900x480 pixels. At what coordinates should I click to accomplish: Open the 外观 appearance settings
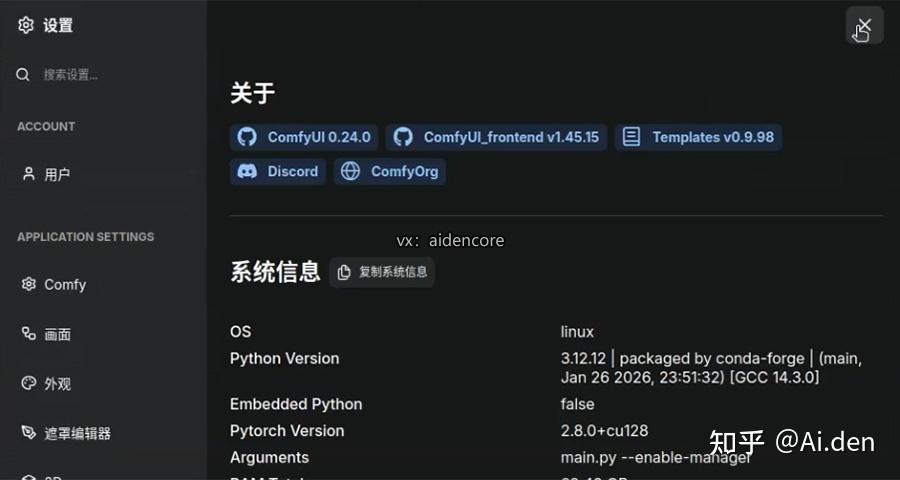click(103, 384)
